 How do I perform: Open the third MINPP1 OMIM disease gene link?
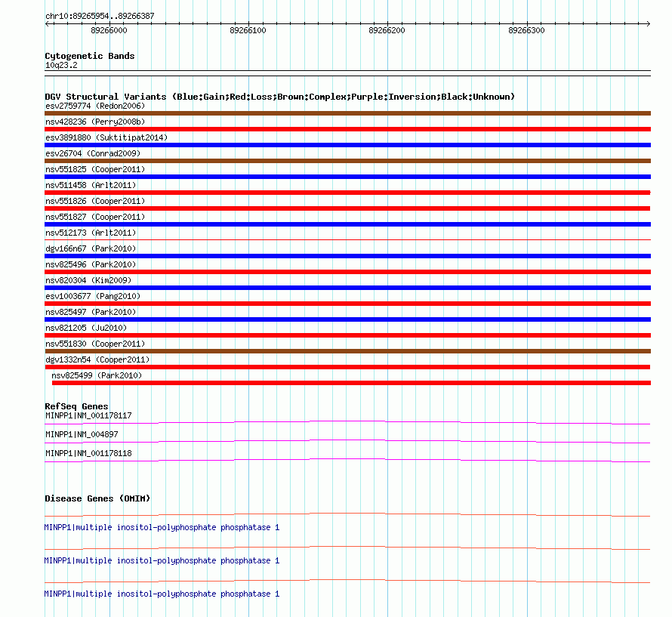point(162,594)
